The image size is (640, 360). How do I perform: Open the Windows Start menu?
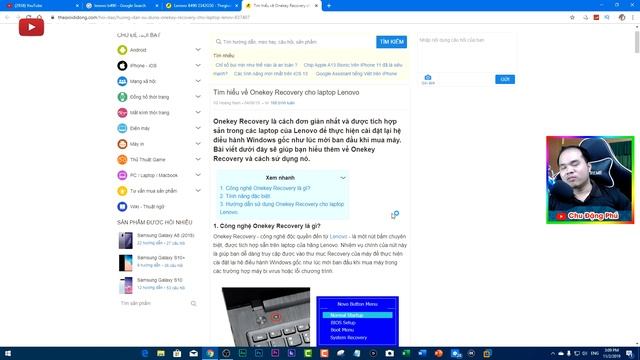pyautogui.click(x=8, y=353)
